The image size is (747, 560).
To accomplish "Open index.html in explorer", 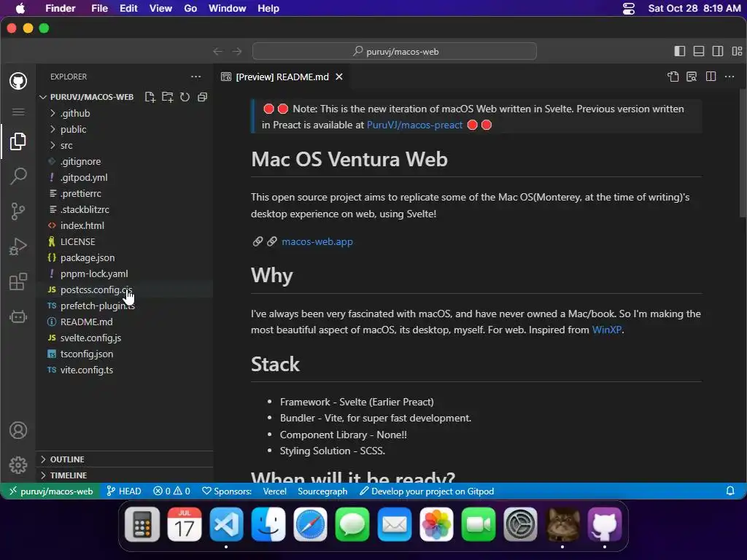I will pos(124,226).
